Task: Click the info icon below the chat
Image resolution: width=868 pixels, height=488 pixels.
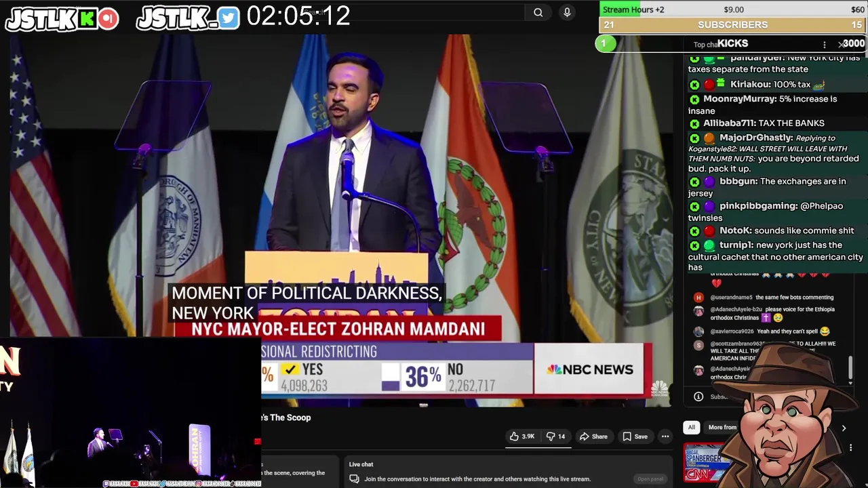Action: pyautogui.click(x=698, y=396)
